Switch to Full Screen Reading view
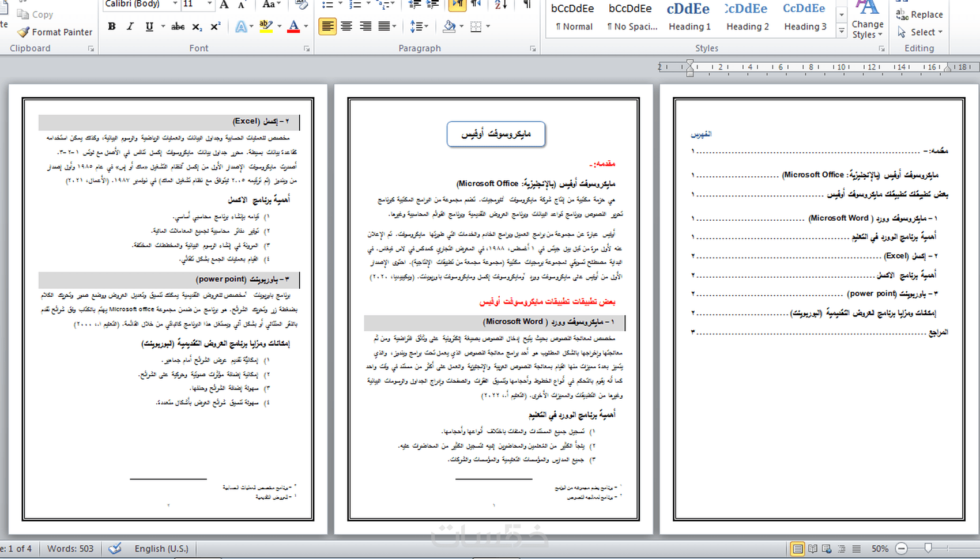Image resolution: width=980 pixels, height=559 pixels. point(813,549)
